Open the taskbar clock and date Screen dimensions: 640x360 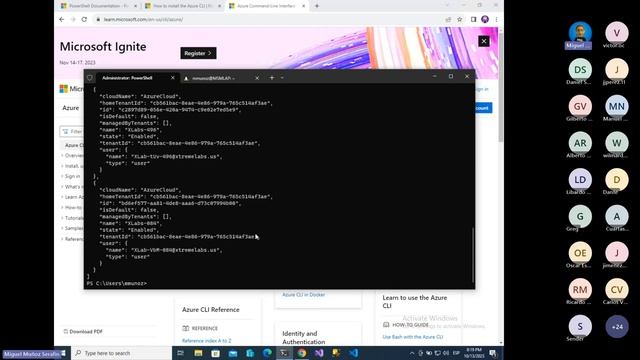coord(474,353)
